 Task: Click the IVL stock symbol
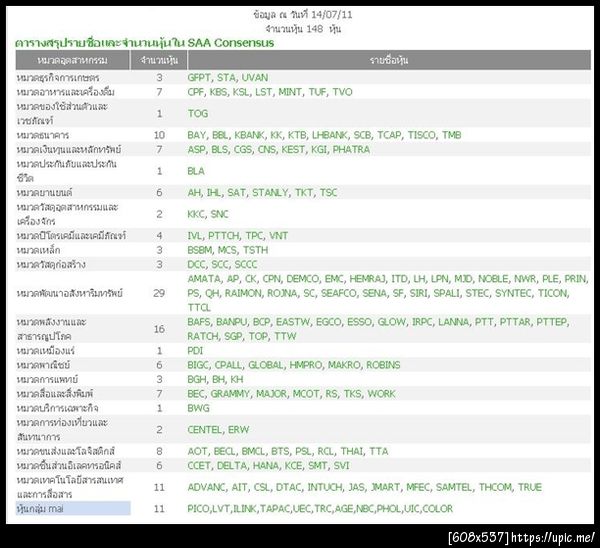pyautogui.click(x=194, y=236)
